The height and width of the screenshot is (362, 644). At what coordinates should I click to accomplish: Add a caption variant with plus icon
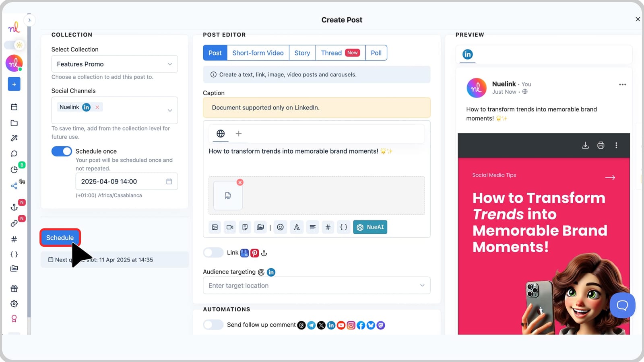tap(239, 134)
